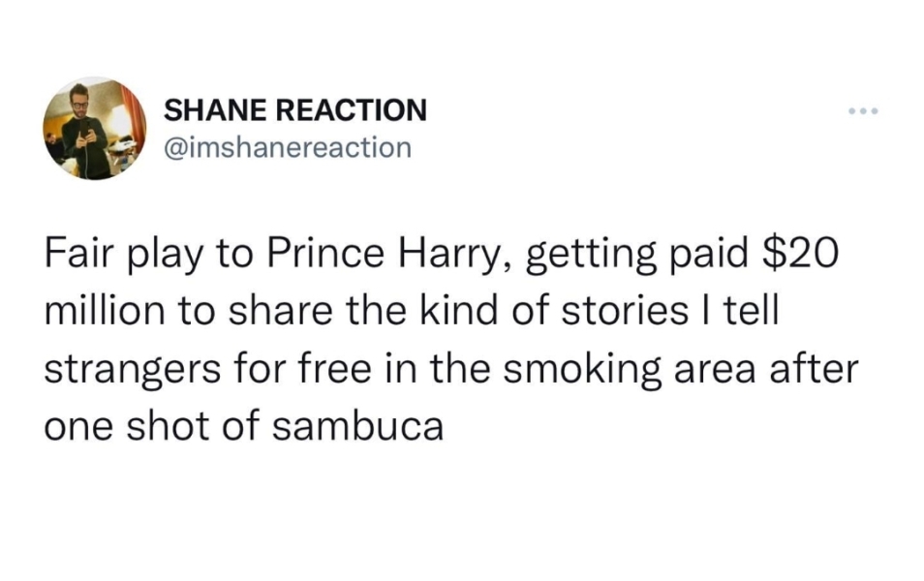
Task: Open the SHANE REACTION display name
Action: [294, 110]
